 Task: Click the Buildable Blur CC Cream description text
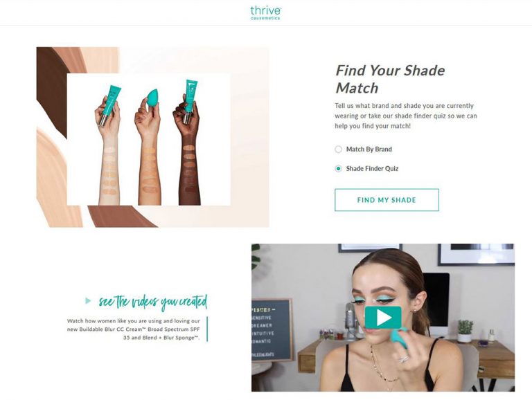pos(134,329)
